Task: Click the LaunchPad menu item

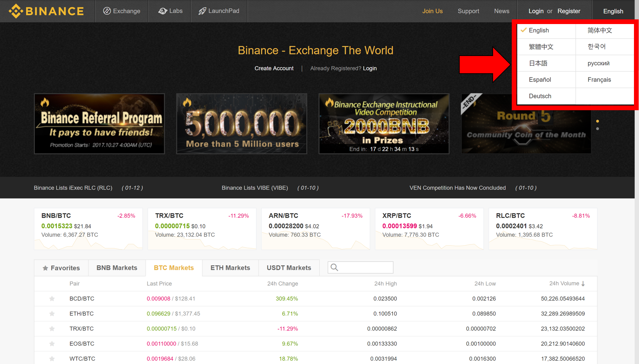Action: 219,11
